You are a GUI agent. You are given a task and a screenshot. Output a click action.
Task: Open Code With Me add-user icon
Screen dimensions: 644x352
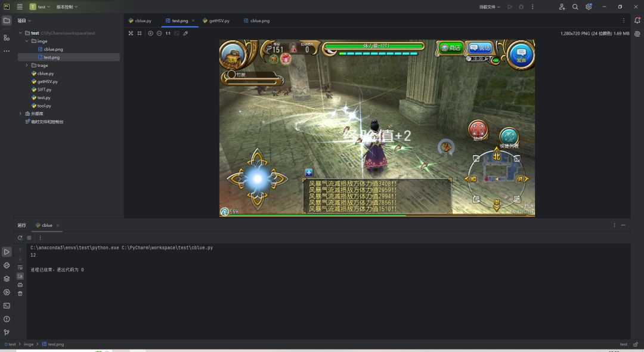pyautogui.click(x=562, y=7)
